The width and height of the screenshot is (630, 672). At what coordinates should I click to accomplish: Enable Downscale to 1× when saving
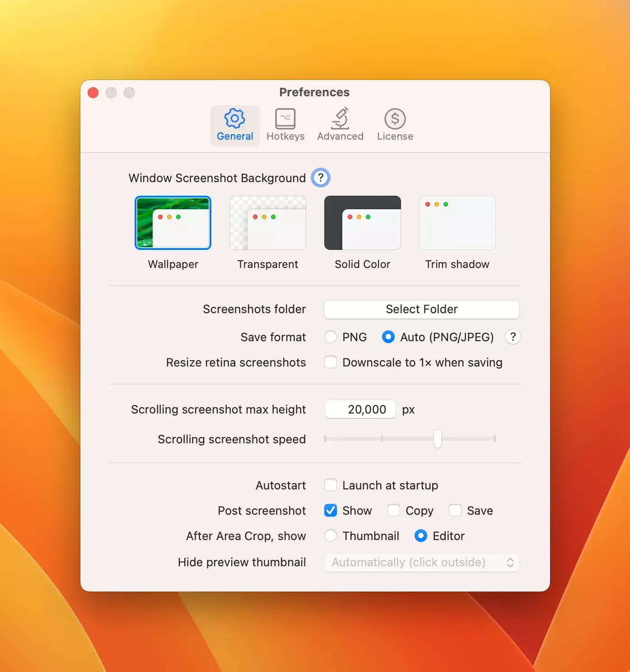tap(331, 362)
